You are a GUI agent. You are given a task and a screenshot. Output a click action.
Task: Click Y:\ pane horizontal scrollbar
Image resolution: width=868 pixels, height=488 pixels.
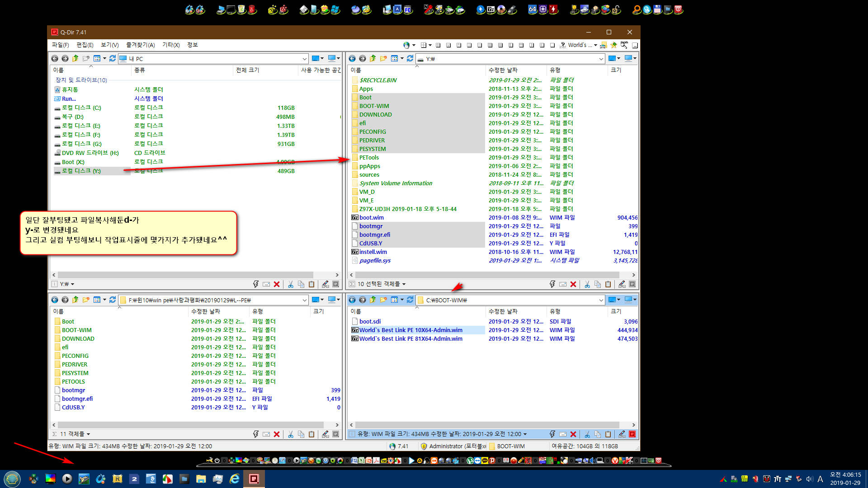(487, 275)
